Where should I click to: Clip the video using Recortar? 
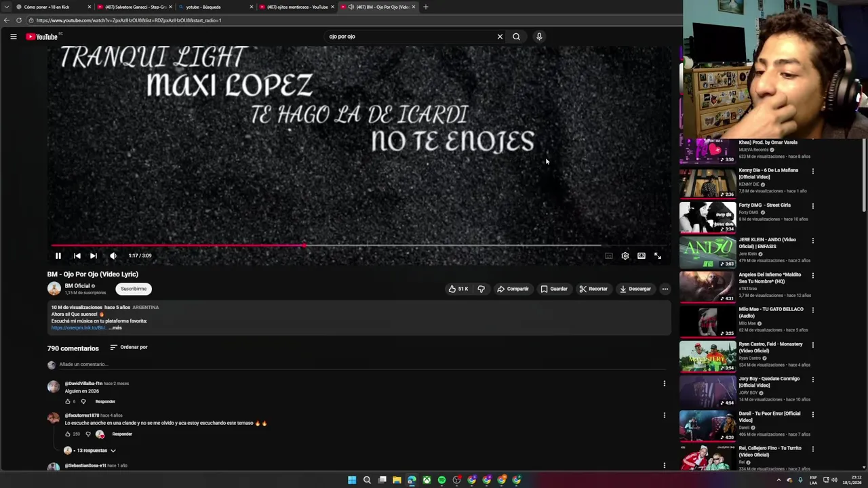(x=593, y=289)
